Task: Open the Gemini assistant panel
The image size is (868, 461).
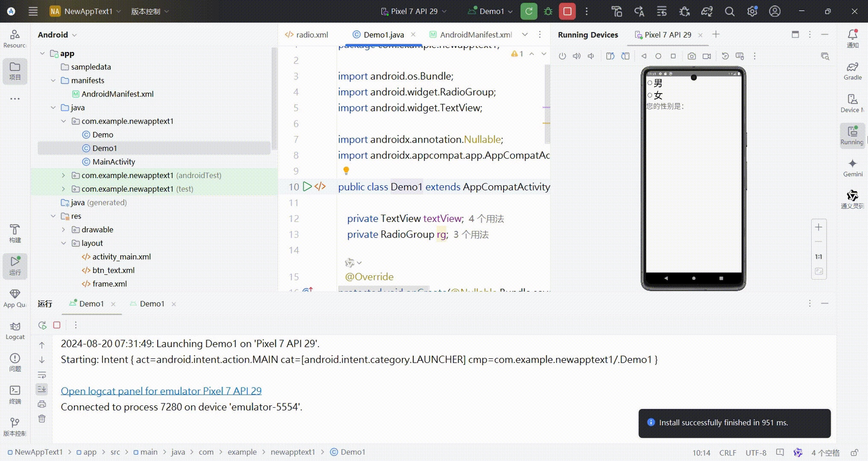Action: click(853, 168)
